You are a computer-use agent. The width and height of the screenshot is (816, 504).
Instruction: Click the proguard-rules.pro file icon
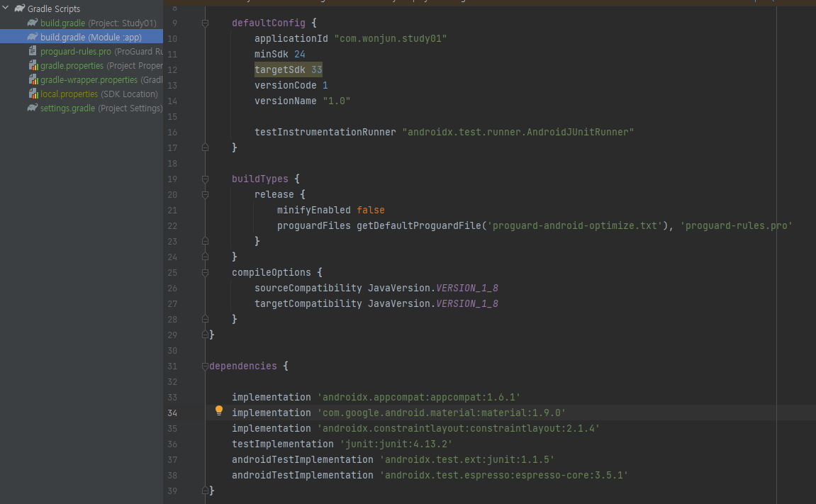tap(33, 51)
